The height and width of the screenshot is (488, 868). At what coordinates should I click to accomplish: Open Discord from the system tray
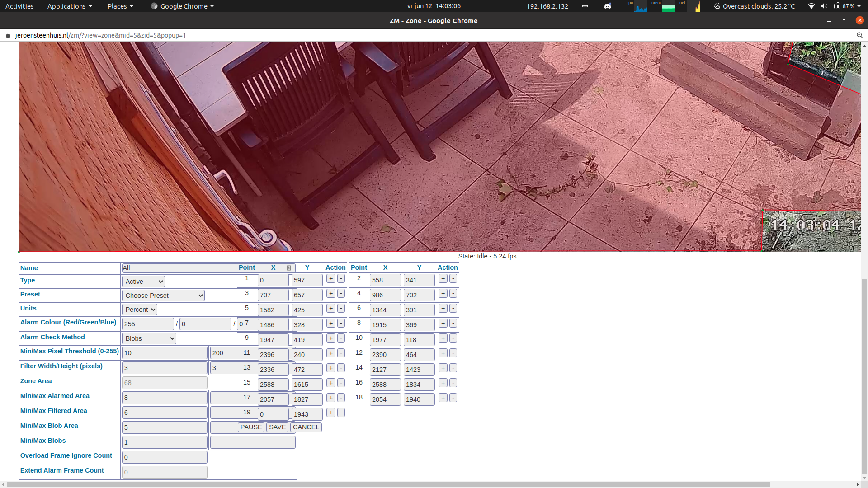[x=608, y=6]
